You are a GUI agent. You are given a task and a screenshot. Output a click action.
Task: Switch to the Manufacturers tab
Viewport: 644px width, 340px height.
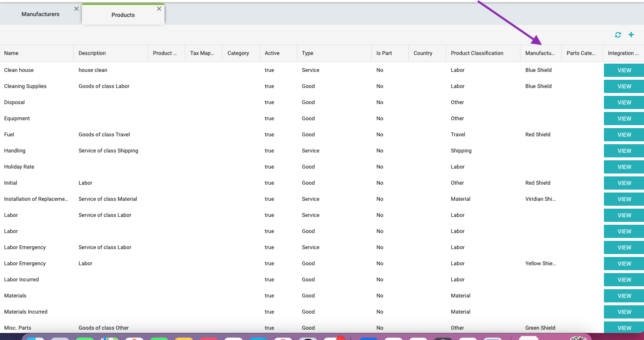click(x=40, y=14)
